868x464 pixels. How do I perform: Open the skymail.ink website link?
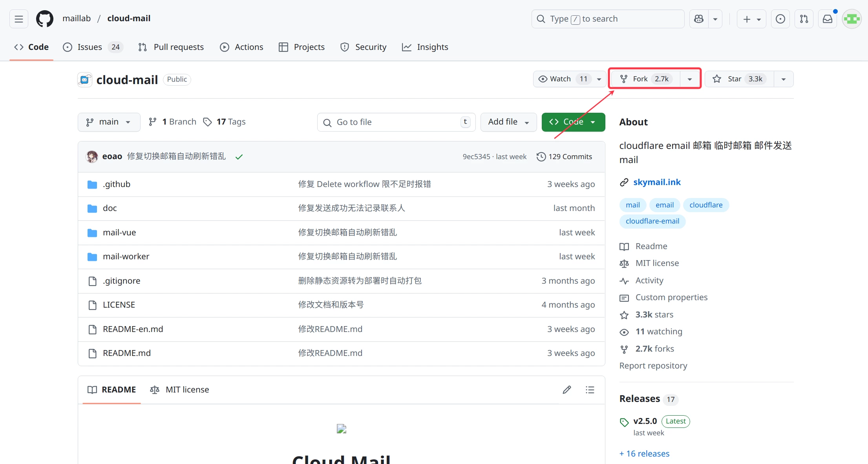click(x=657, y=182)
